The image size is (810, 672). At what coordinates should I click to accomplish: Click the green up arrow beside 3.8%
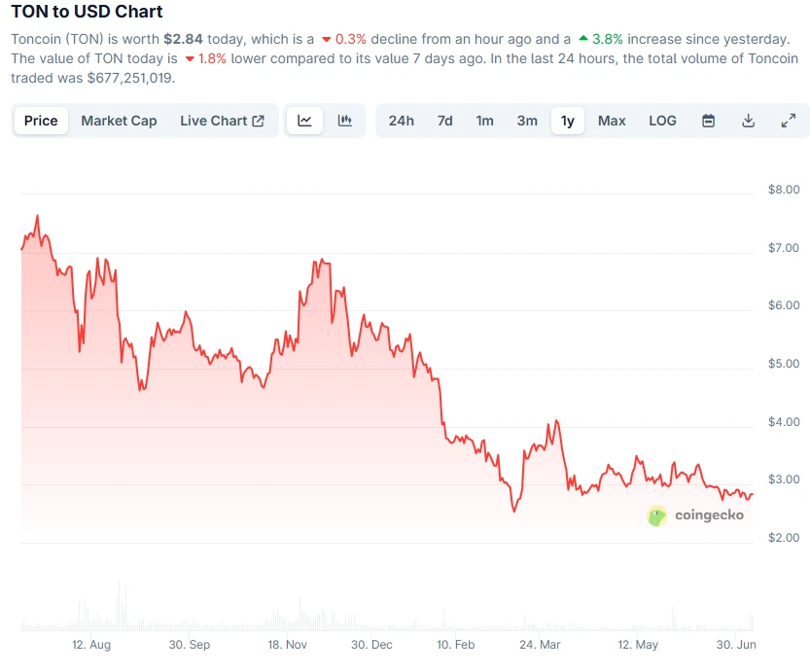pos(582,40)
